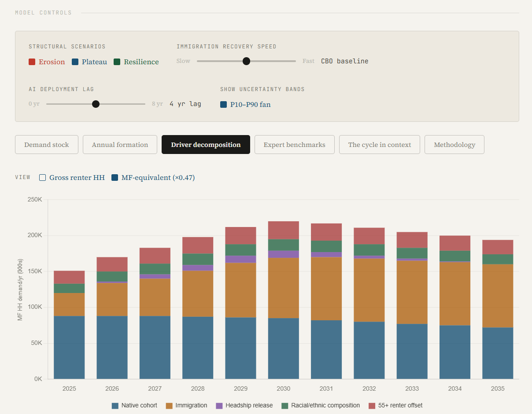Click the 'Fast' slider end label
Viewport: 532px width, 414px height.
(308, 61)
